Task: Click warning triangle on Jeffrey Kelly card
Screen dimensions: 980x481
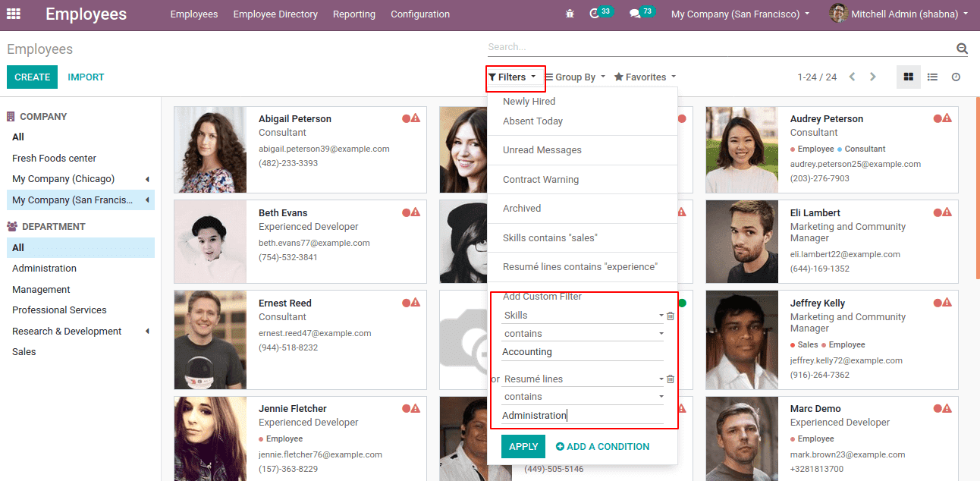Action: coord(947,303)
